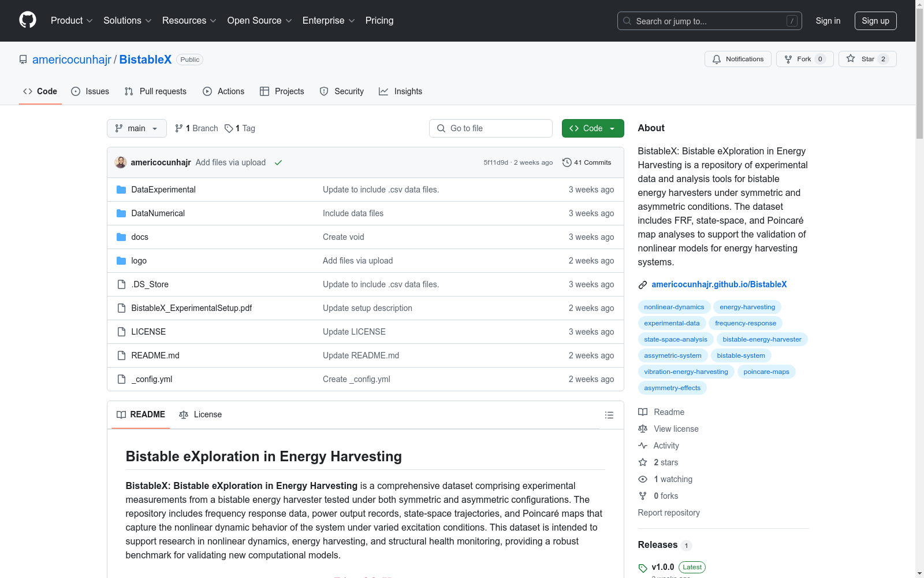The image size is (924, 578).
Task: Click the stars icon in About sidebar
Action: 643,462
